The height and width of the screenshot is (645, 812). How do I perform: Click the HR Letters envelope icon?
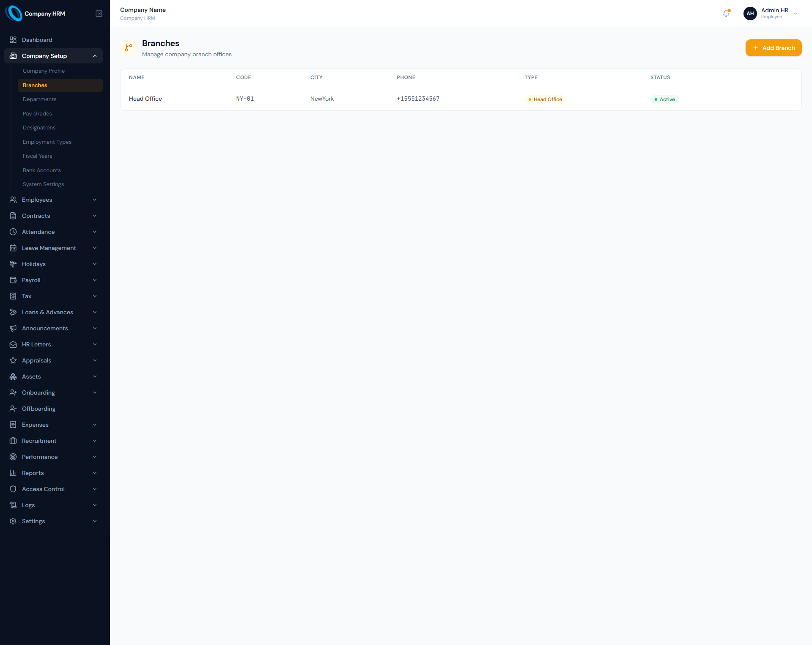(x=13, y=344)
